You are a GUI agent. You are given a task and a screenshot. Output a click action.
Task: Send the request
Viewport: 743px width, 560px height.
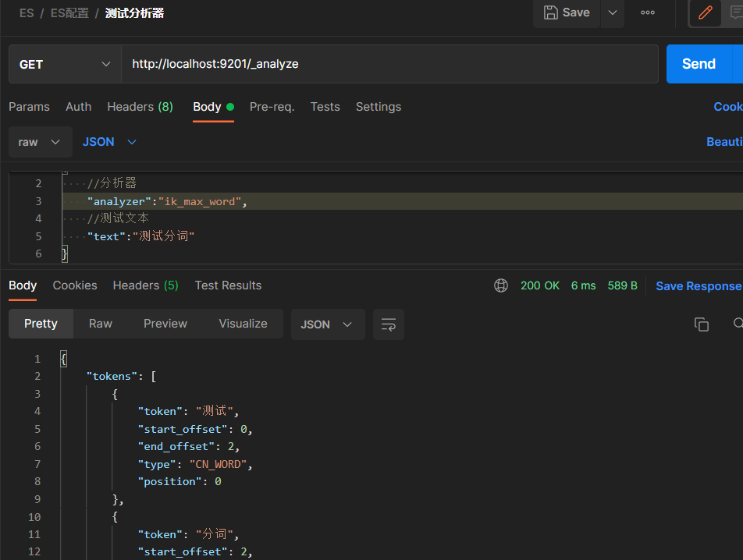(699, 64)
